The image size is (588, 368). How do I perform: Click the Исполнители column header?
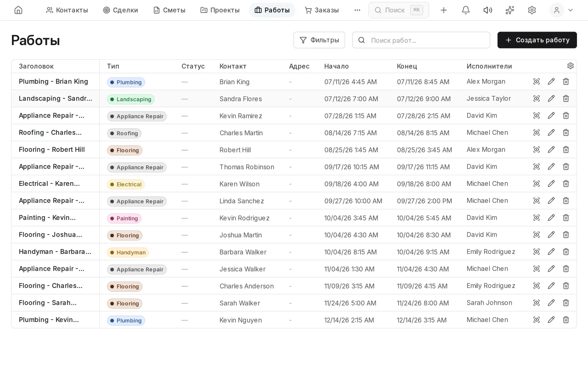(x=489, y=66)
